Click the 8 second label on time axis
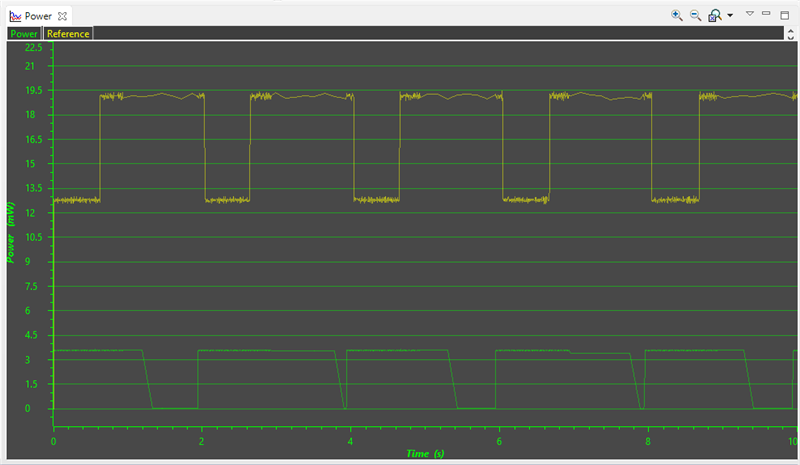 [648, 441]
